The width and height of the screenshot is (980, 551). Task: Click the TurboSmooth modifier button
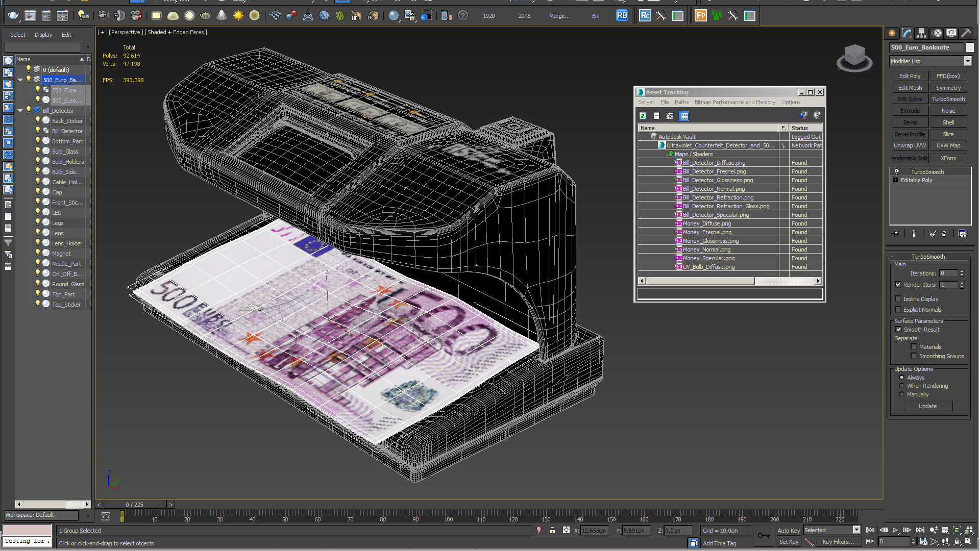point(948,99)
